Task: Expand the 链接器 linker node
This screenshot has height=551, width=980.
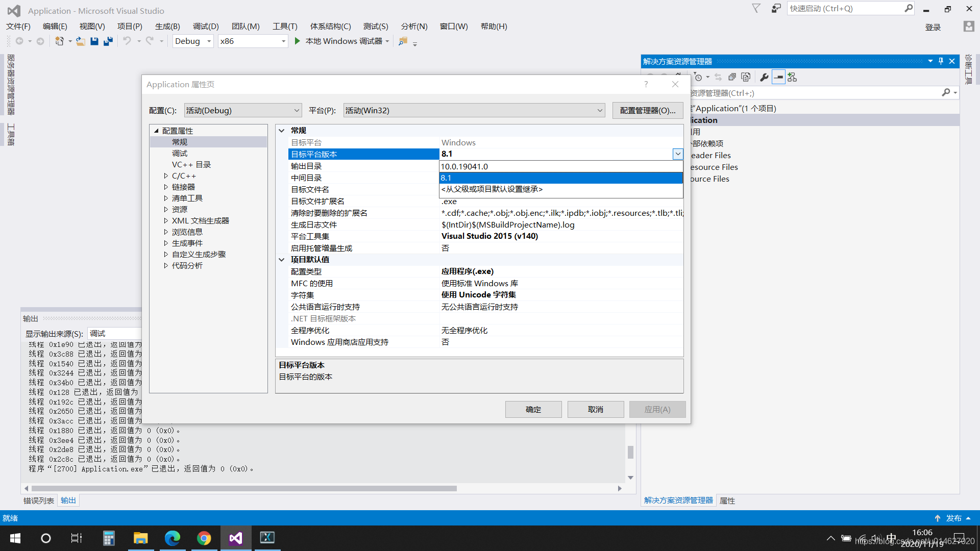Action: coord(166,187)
